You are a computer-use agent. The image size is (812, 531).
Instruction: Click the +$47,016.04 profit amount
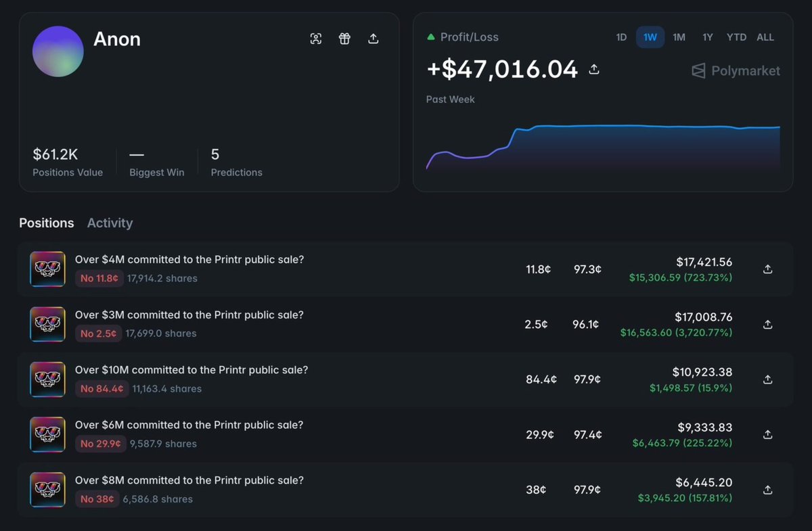502,69
